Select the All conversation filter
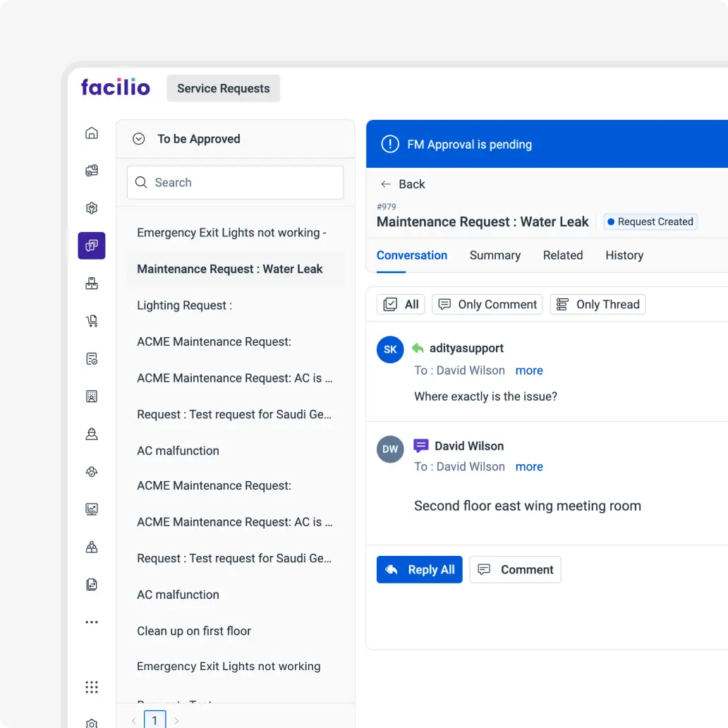 click(400, 304)
